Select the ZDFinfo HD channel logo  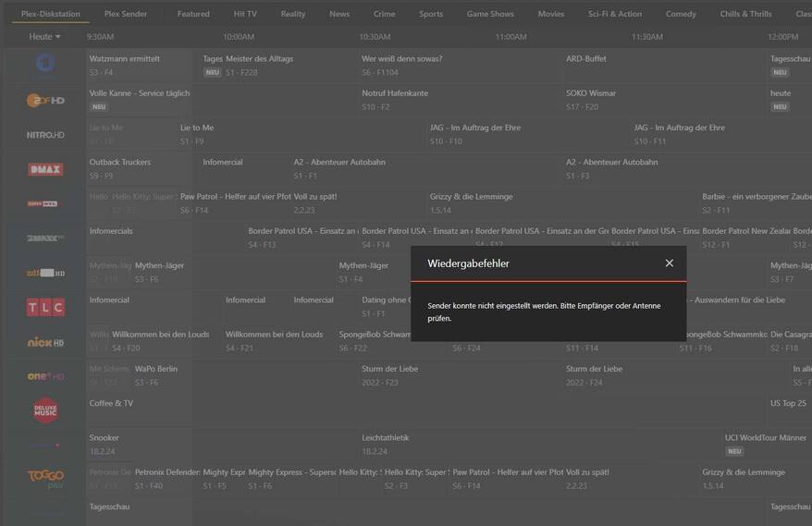coord(45,273)
